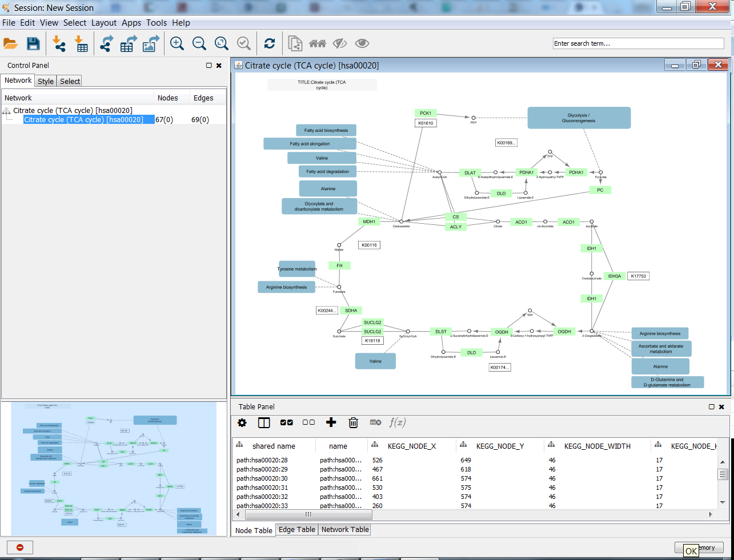Open the Layout menu
The height and width of the screenshot is (560, 734).
coord(104,23)
